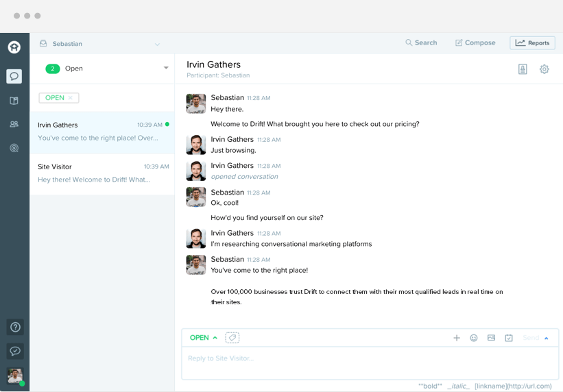Click the tag icon in reply toolbar
This screenshot has height=392, width=563.
[232, 337]
